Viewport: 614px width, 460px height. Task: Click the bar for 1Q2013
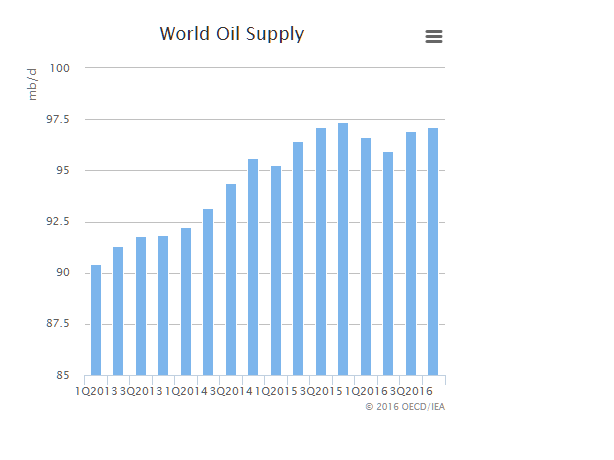(x=96, y=320)
